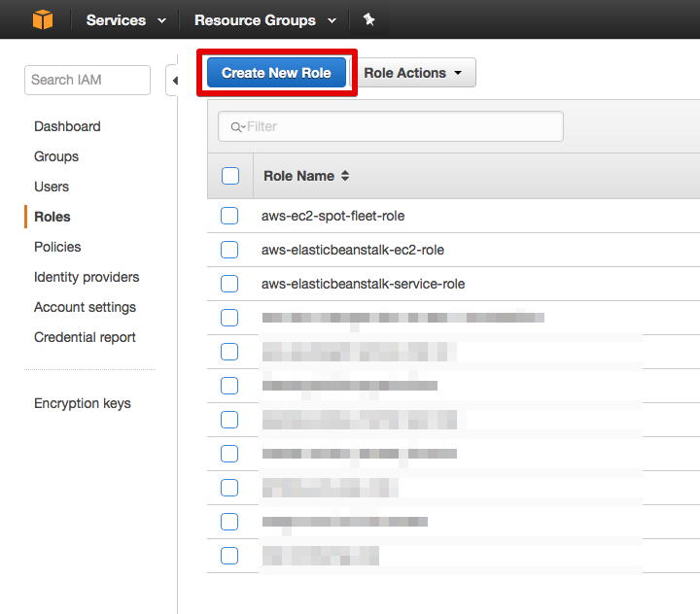Toggle the select-all roles checkbox
The height and width of the screenshot is (614, 700).
tap(230, 176)
